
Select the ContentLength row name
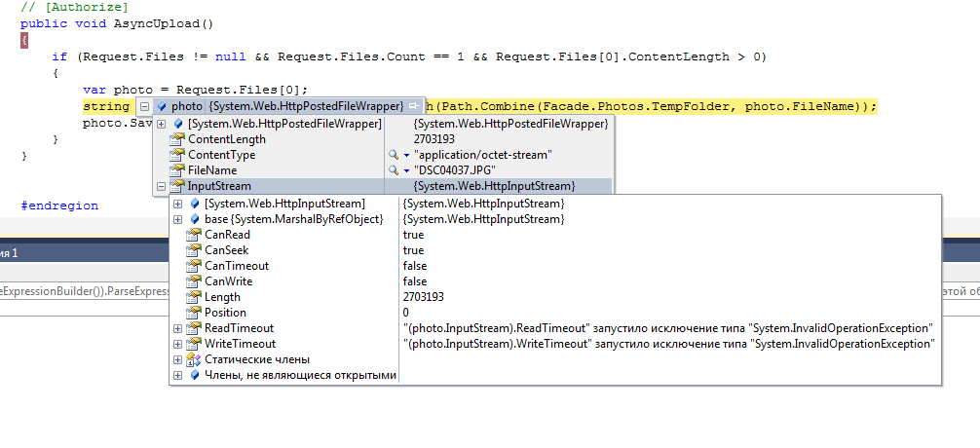coord(227,139)
